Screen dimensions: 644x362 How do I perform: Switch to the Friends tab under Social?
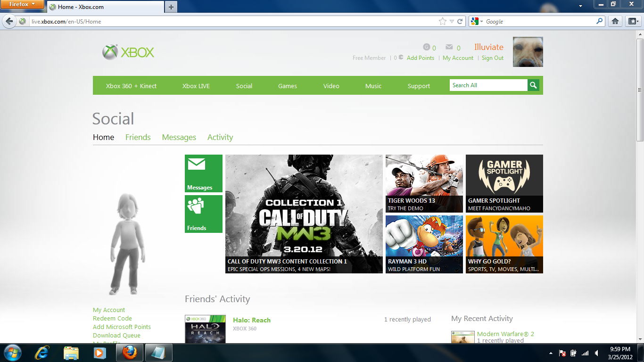[x=138, y=137]
